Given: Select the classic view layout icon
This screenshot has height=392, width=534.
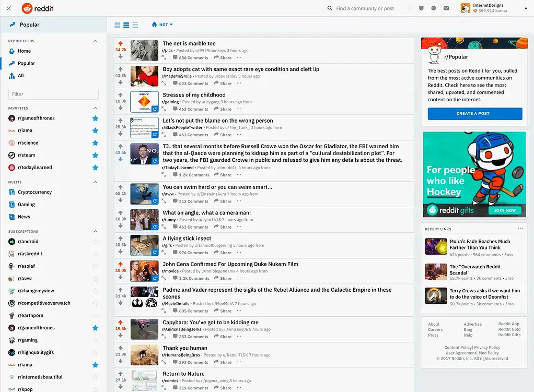Looking at the screenshot, I should (126, 25).
